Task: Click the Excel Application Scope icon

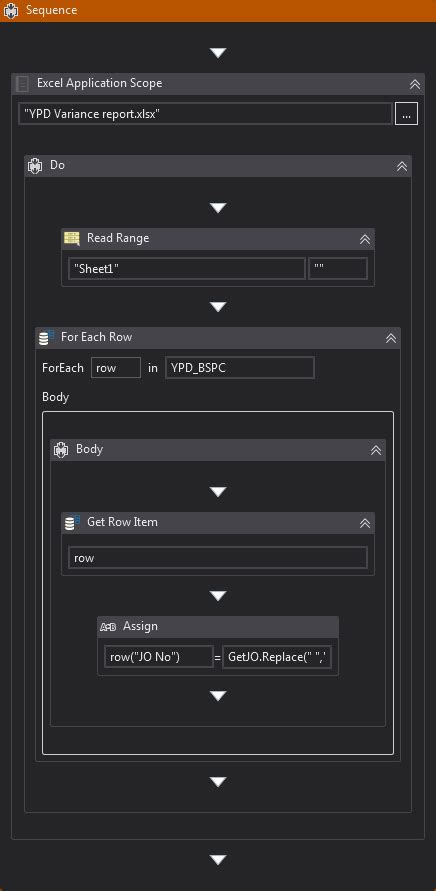Action: click(23, 84)
